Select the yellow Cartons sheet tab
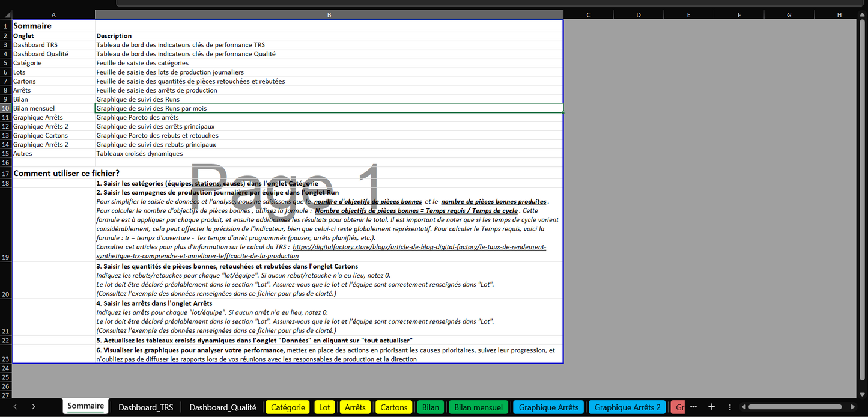Image resolution: width=868 pixels, height=417 pixels. (x=394, y=407)
